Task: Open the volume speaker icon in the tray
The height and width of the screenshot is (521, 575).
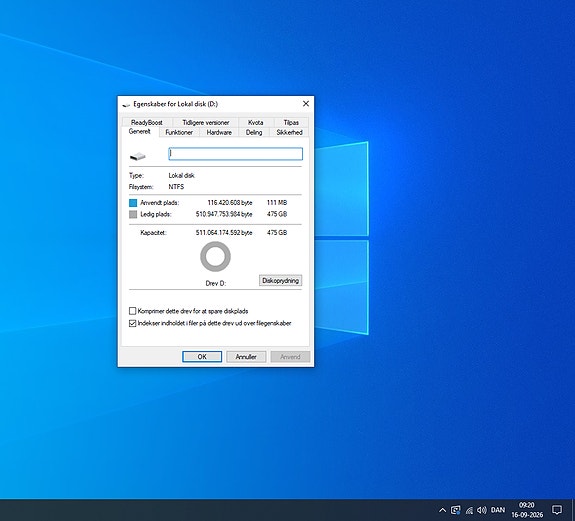Action: point(481,510)
